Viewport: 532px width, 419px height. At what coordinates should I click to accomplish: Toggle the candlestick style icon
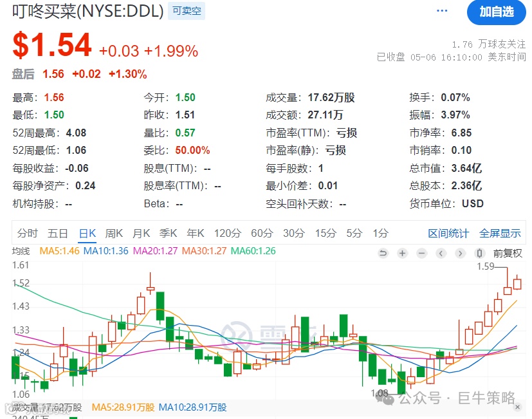479,254
